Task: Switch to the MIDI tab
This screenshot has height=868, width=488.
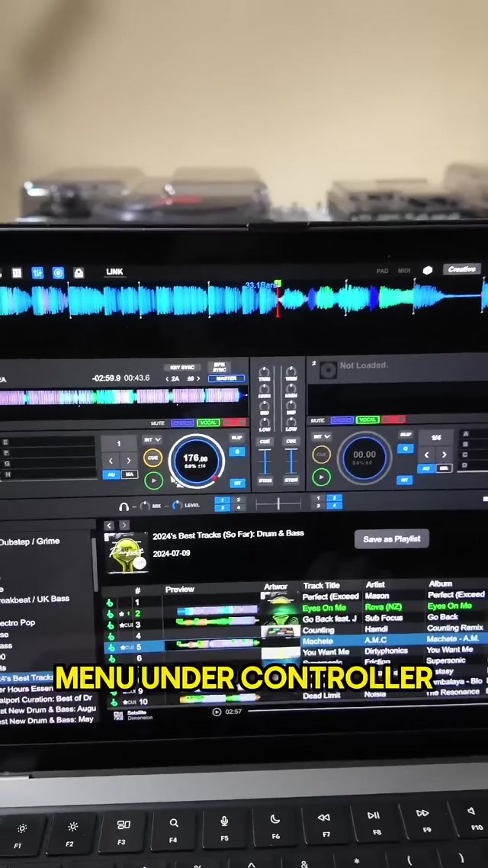Action: (404, 271)
